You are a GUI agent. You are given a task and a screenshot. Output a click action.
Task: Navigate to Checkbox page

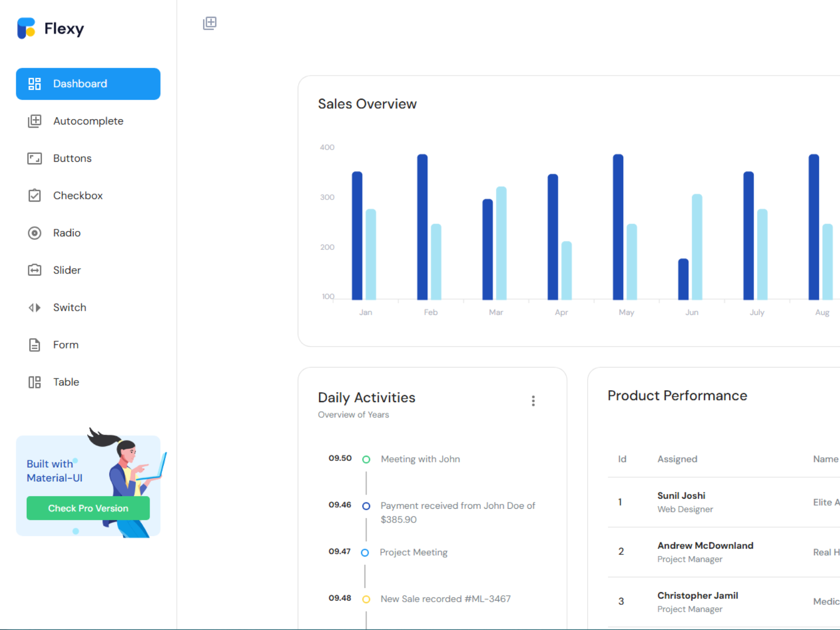[88, 195]
